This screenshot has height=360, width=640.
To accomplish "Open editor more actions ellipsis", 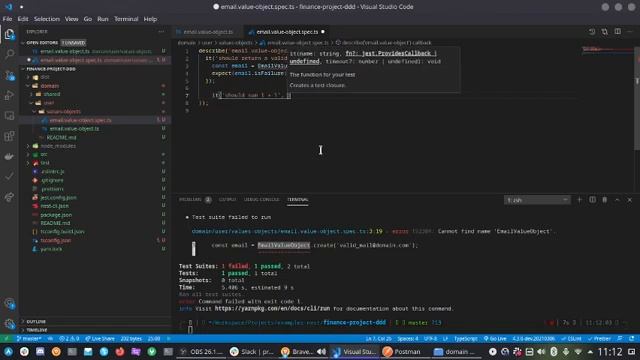I will [x=630, y=32].
